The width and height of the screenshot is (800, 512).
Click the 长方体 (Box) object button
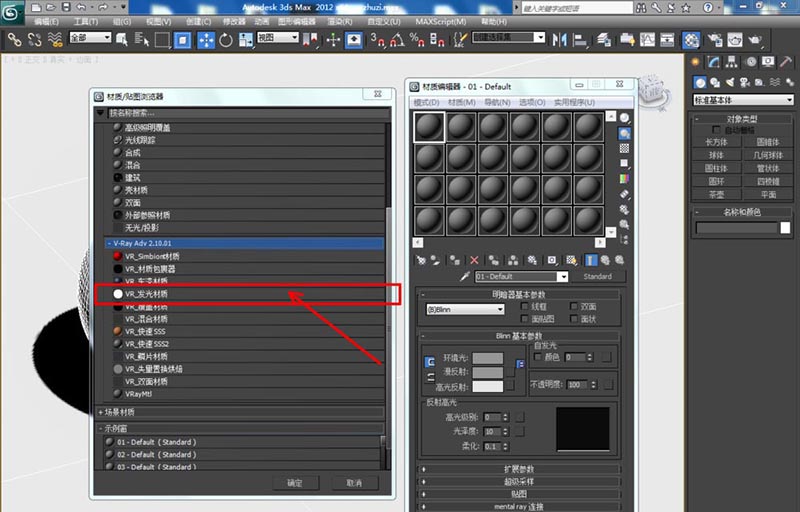(x=716, y=142)
